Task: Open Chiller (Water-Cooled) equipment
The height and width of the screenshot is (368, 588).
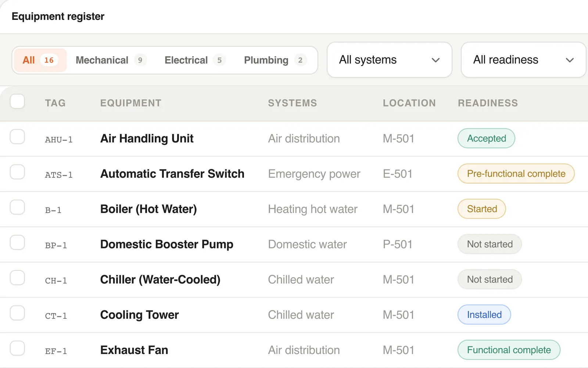Action: (x=160, y=280)
